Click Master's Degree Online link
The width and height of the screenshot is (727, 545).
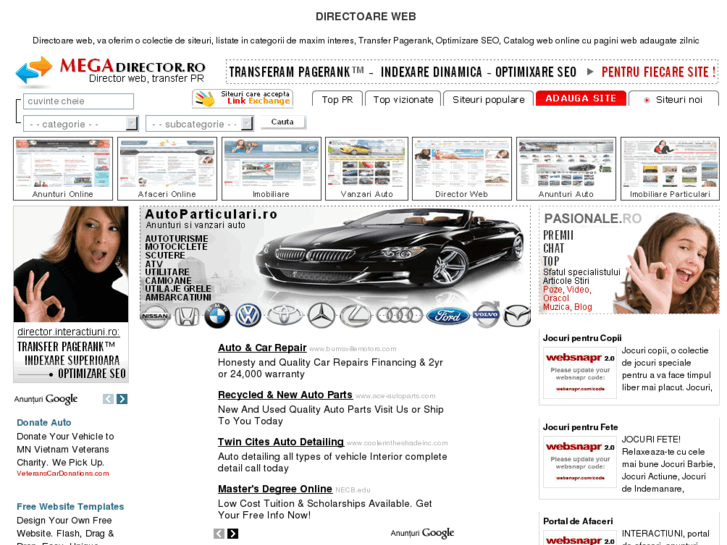[275, 489]
